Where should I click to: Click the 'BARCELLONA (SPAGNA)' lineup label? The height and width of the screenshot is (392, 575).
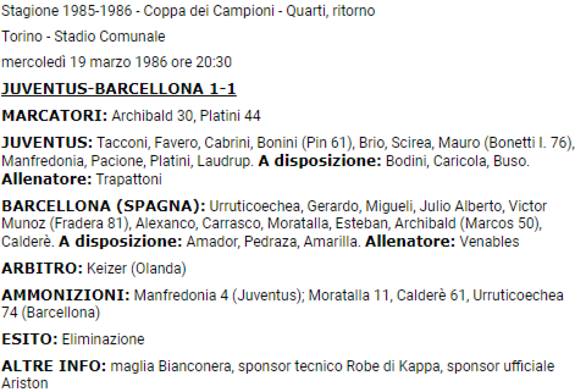tap(103, 207)
